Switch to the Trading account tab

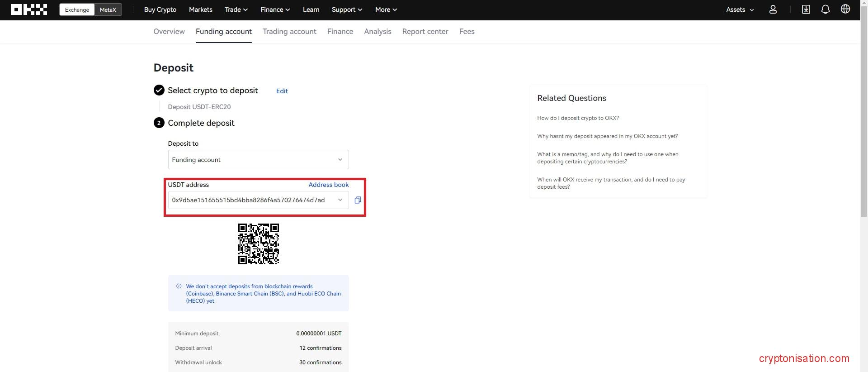[x=289, y=31]
